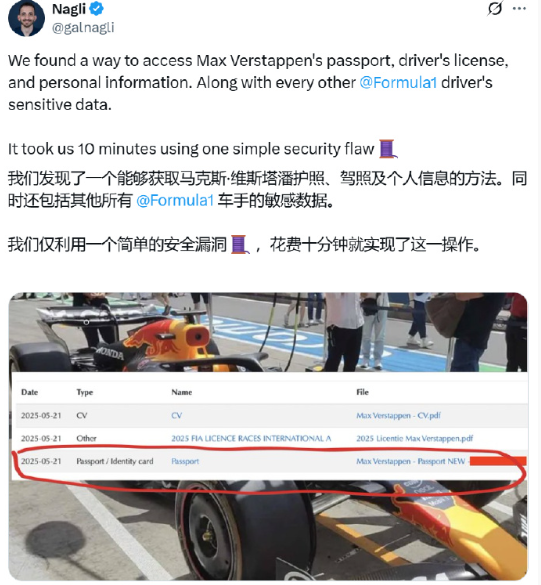The width and height of the screenshot is (541, 585).
Task: Open the Grok slash-circle icon
Action: (495, 8)
